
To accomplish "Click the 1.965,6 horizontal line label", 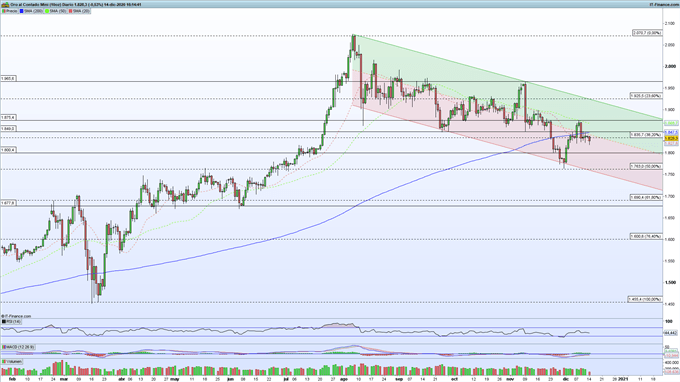I will pos(8,78).
